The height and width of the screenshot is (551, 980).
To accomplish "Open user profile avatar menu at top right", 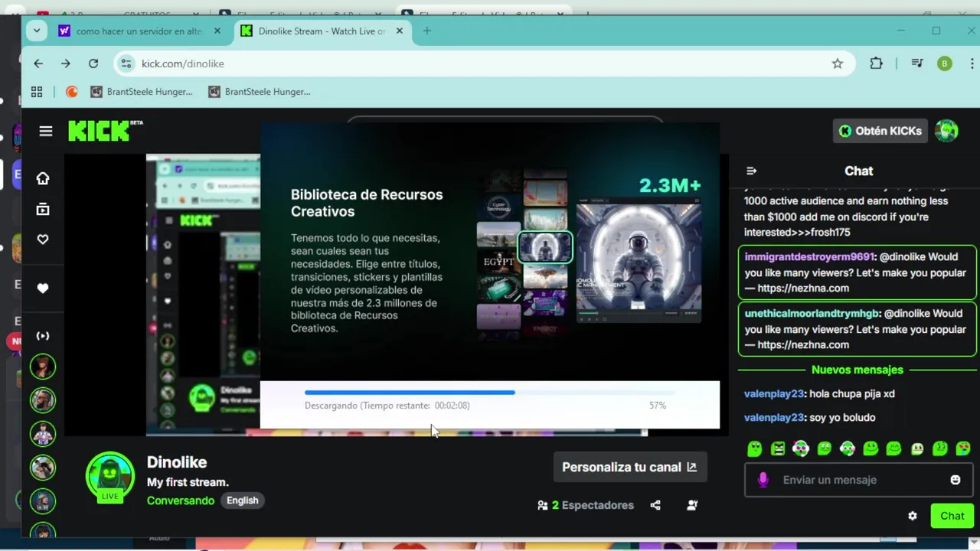I will click(946, 131).
